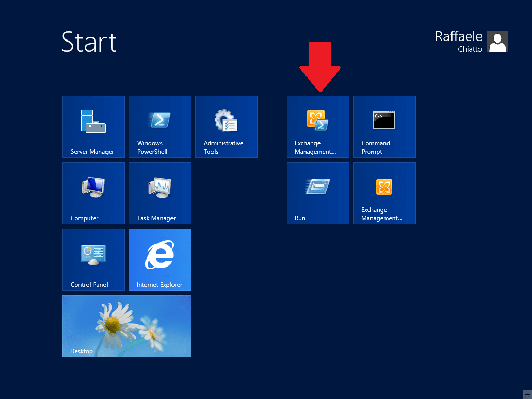Image resolution: width=532 pixels, height=399 pixels.
Task: Open the Exchange Management tile with the PowerShell badge
Action: point(317,127)
